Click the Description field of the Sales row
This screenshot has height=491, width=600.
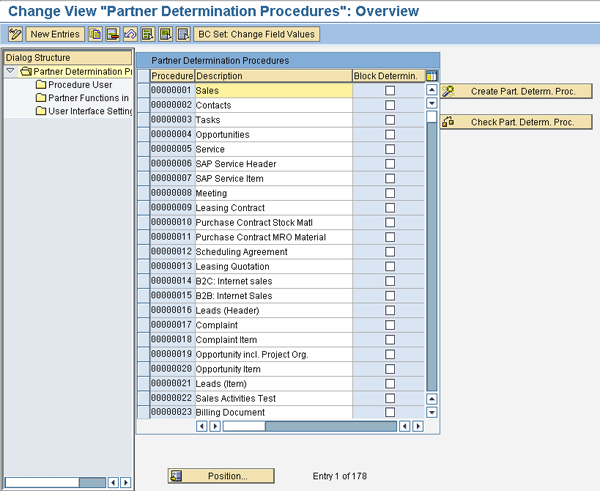click(272, 91)
